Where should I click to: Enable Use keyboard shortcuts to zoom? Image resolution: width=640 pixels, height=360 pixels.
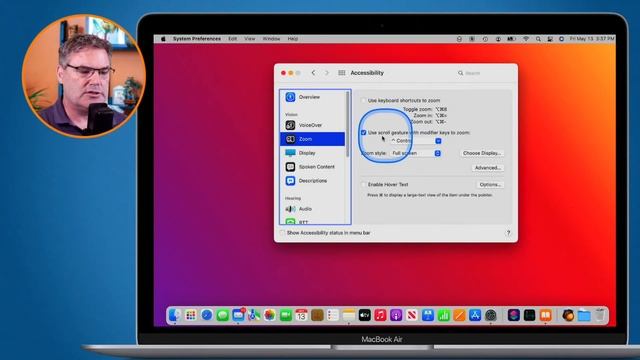[363, 100]
